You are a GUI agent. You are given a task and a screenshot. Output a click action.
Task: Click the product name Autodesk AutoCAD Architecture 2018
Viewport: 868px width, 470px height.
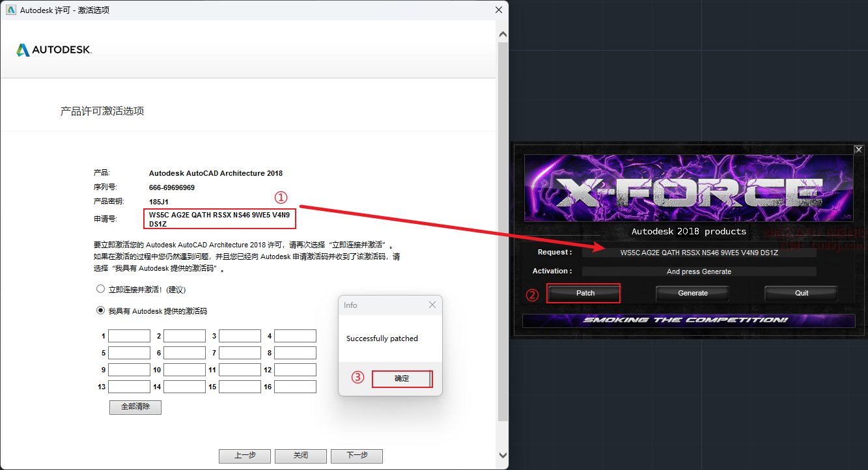pyautogui.click(x=216, y=173)
